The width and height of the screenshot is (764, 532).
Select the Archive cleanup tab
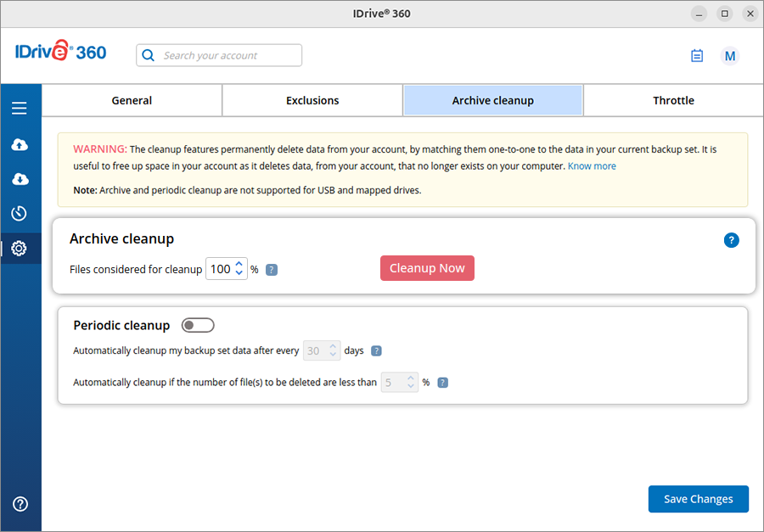click(x=492, y=100)
